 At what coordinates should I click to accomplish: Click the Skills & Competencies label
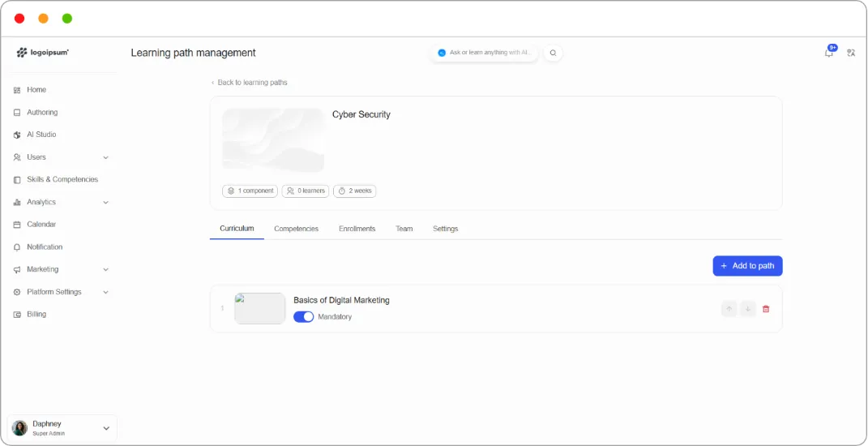pos(62,179)
